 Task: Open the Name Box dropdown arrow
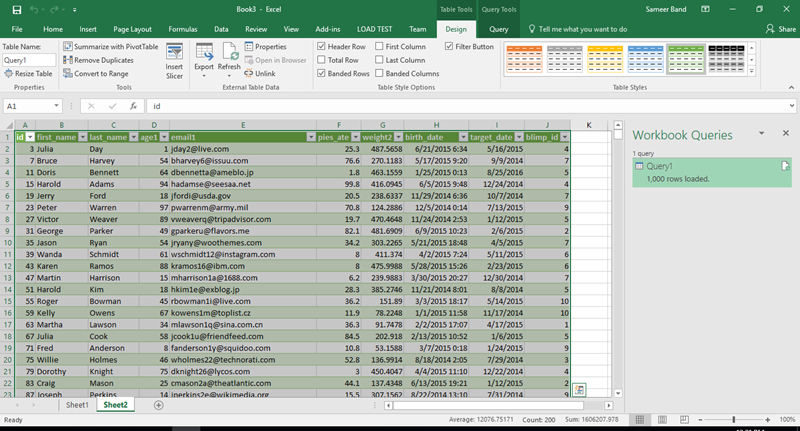click(57, 105)
